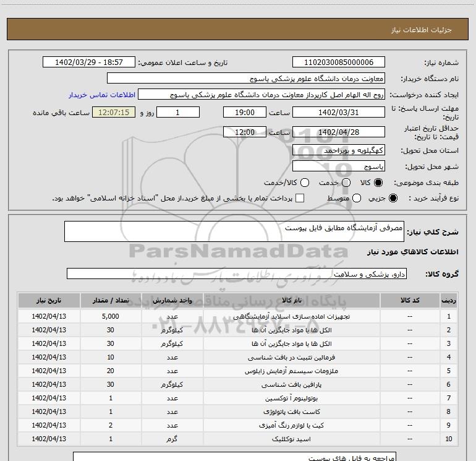
Task: Click the price validity date 1402/04/28 field
Action: click(x=338, y=132)
